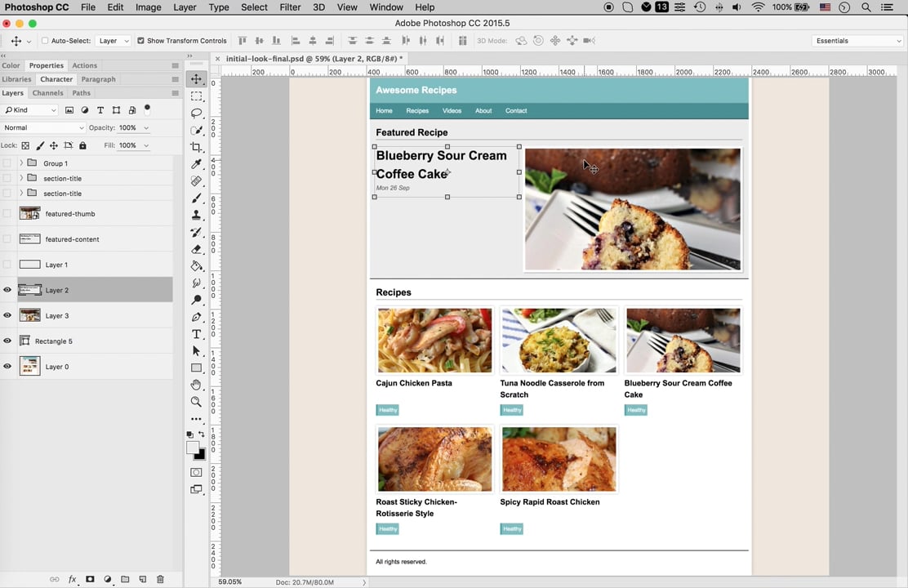The height and width of the screenshot is (588, 908).
Task: Hide Layer 3 visibility eye
Action: point(7,316)
